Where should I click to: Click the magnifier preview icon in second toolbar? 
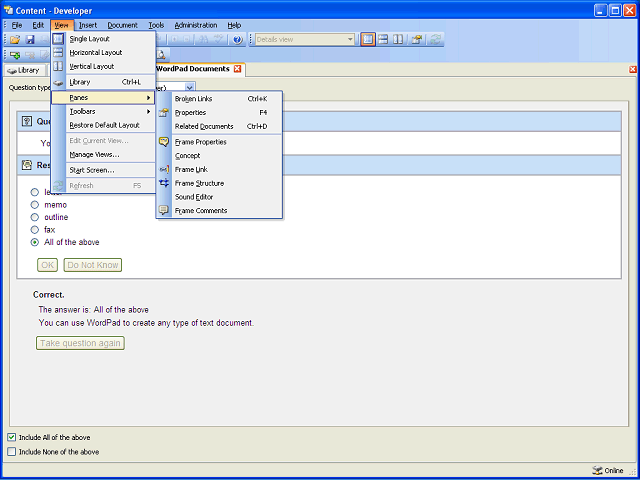(x=161, y=55)
